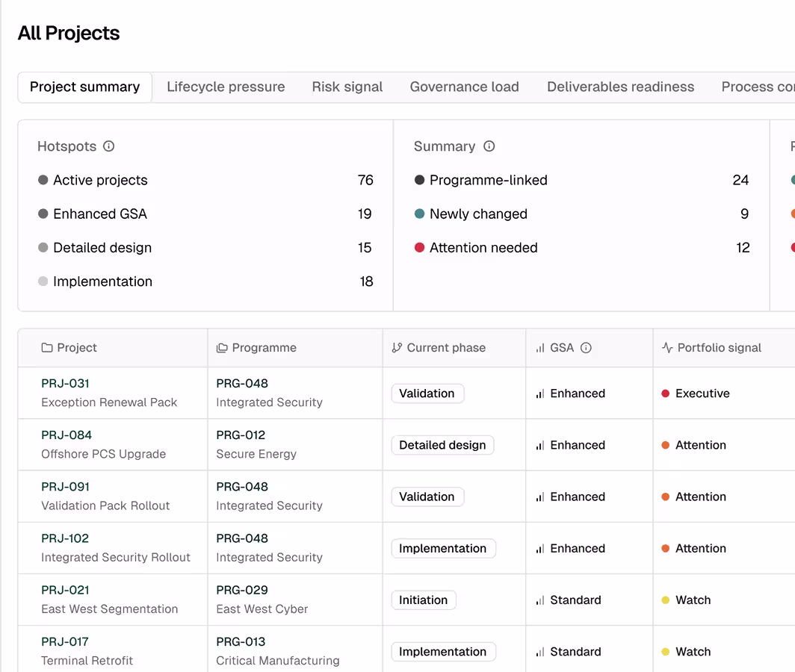
Task: Open the Summary info icon
Action: 489,146
